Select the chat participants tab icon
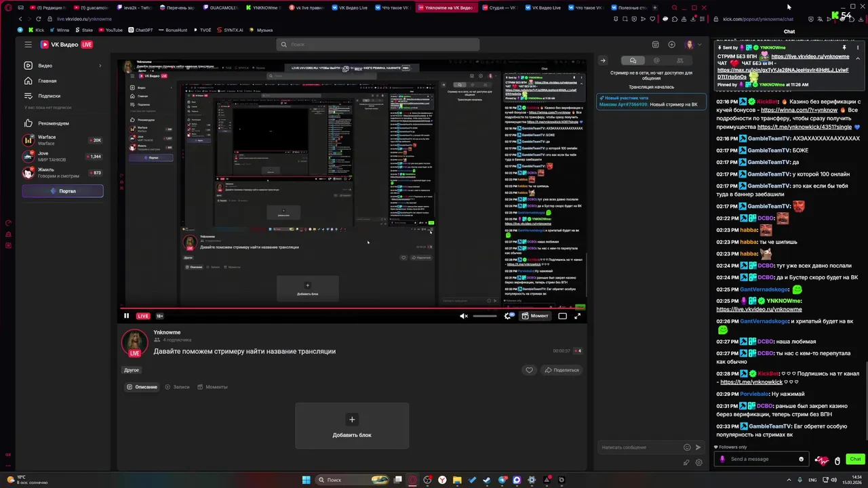Screen dimensions: 868x488 [x=680, y=60]
